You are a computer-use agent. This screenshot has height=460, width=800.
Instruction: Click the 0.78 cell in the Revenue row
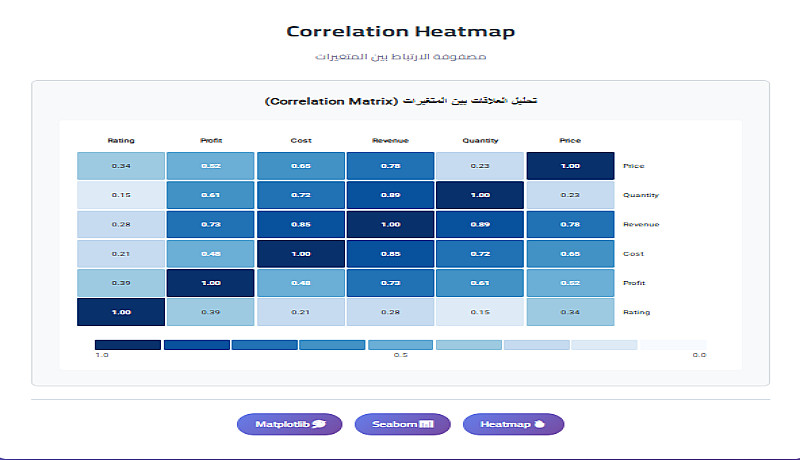pos(570,225)
